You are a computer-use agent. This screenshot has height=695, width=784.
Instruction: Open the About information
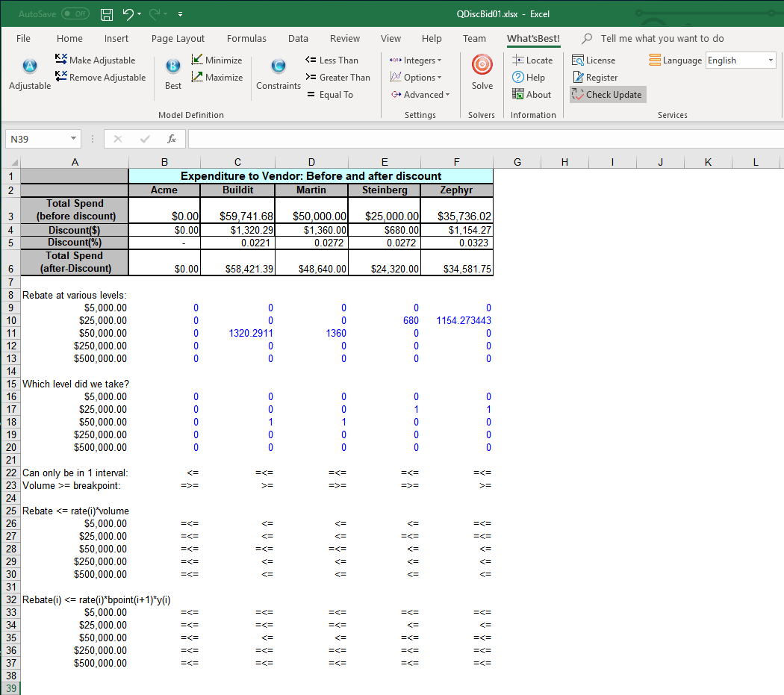(x=532, y=95)
